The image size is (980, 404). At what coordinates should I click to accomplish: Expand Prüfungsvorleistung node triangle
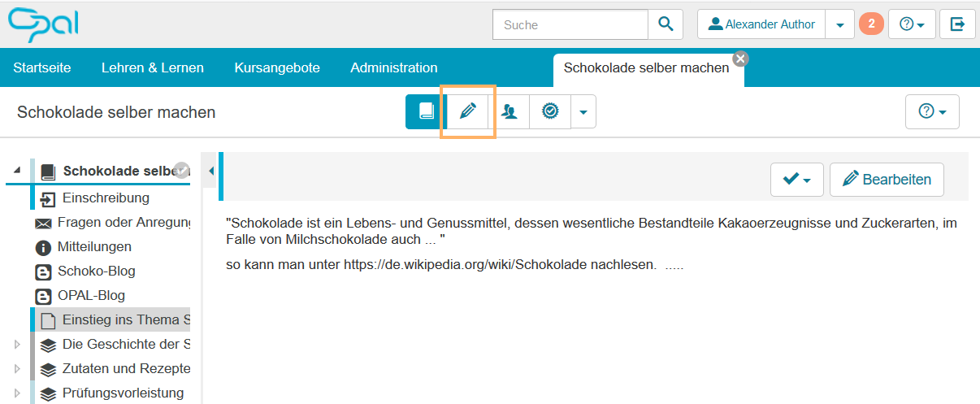(16, 393)
